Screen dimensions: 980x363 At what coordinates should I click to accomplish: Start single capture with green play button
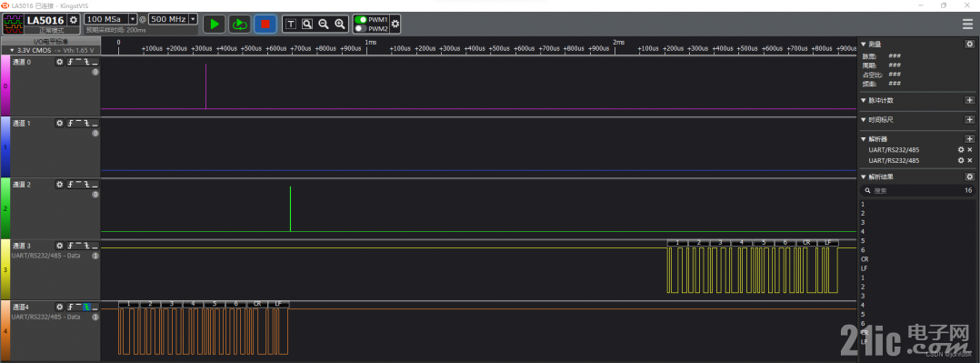coord(215,24)
